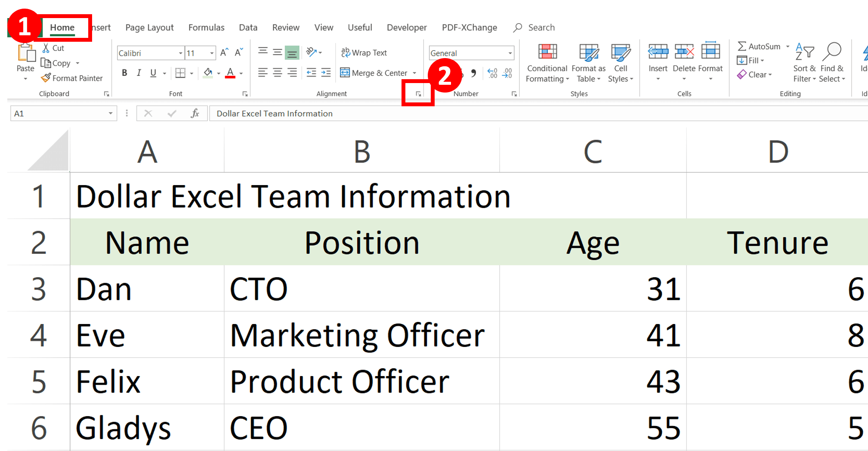Viewport: 868px width, 451px height.
Task: Open the Number dialog launcher
Action: tap(514, 94)
